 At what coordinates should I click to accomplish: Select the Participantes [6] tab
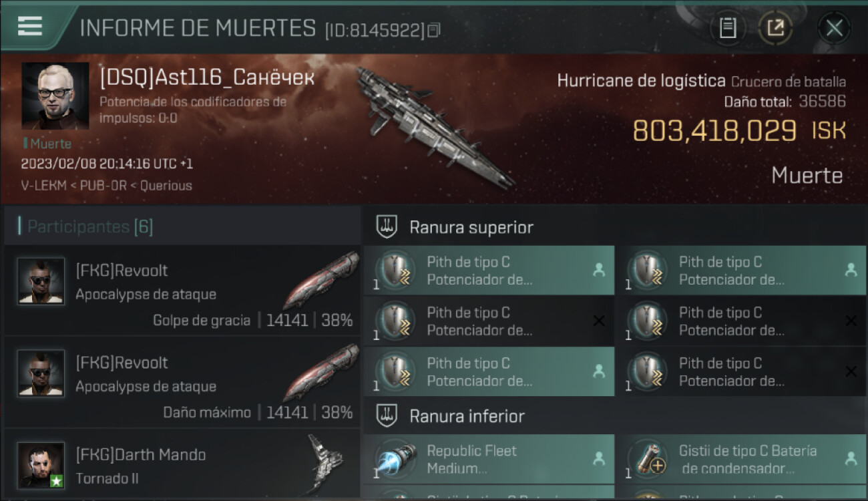(x=90, y=226)
